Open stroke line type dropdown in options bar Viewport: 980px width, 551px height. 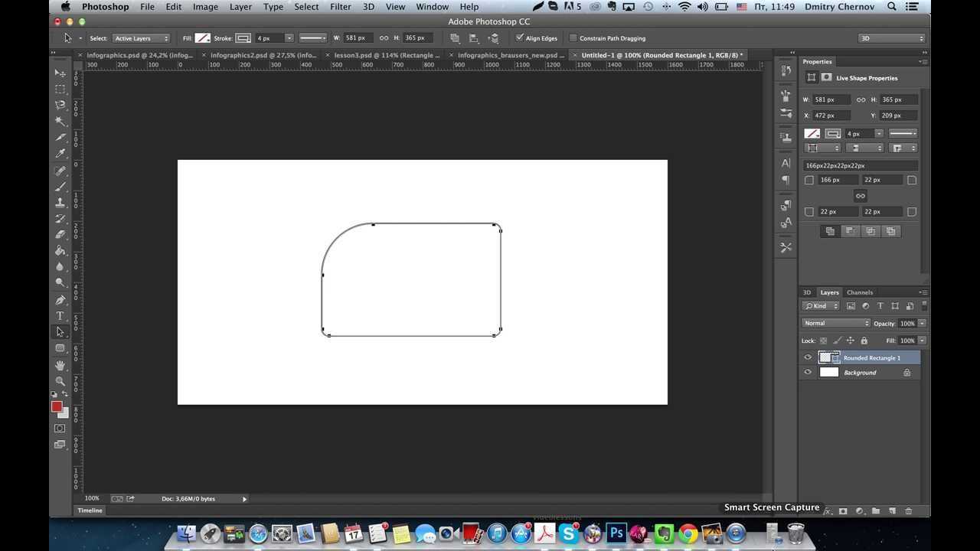(312, 38)
